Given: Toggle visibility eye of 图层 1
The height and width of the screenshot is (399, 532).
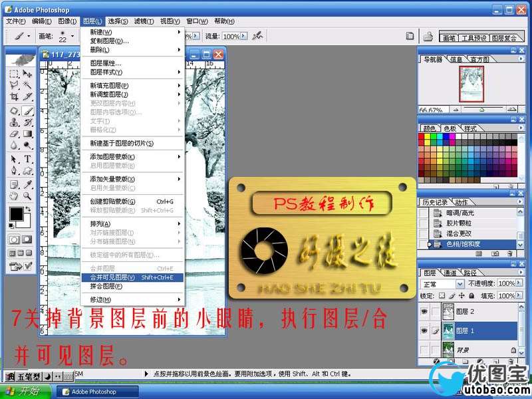Looking at the screenshot, I should [x=424, y=331].
